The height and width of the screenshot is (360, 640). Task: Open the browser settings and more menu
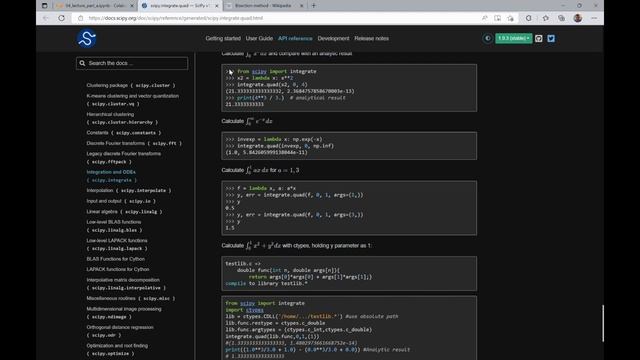pyautogui.click(x=594, y=18)
